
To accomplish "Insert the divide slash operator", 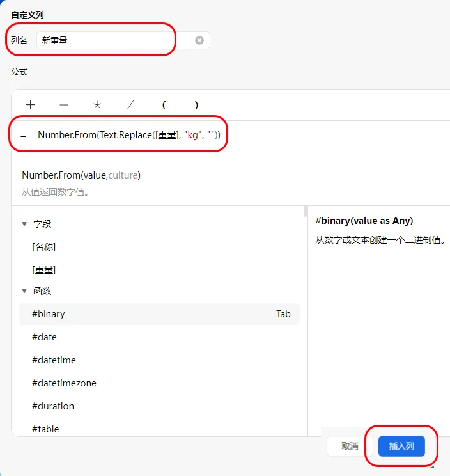I will coord(130,105).
